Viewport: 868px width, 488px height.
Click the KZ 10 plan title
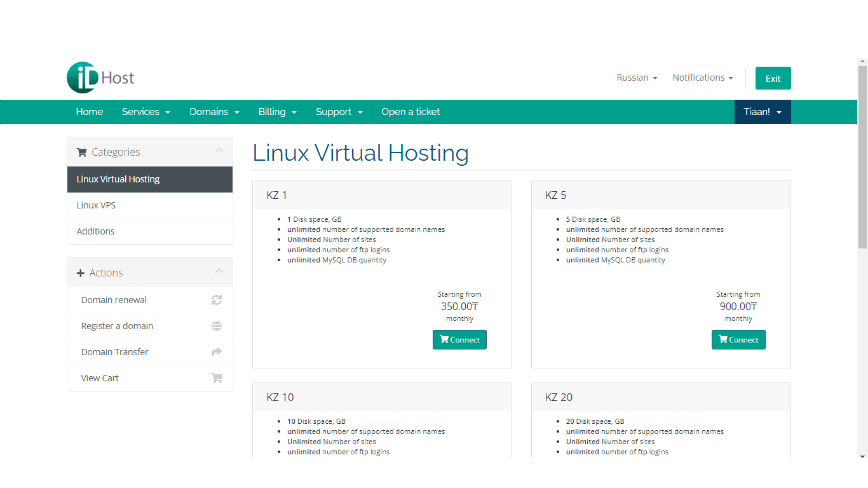pos(280,397)
